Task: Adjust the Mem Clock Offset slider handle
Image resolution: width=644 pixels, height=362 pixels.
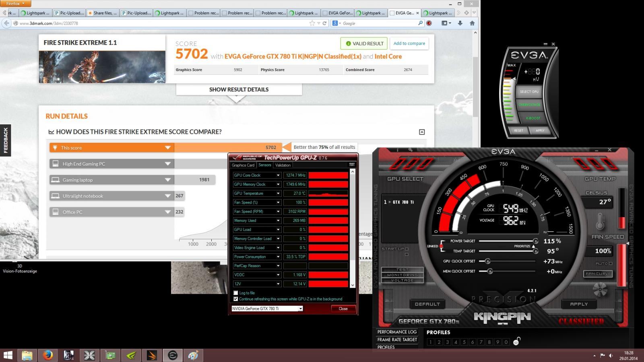Action: pyautogui.click(x=490, y=271)
